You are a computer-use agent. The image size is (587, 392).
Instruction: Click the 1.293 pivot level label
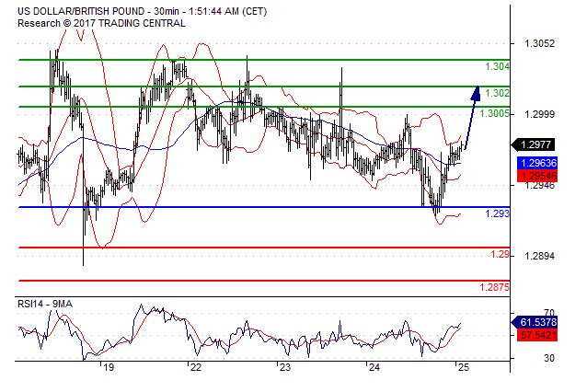(x=497, y=213)
